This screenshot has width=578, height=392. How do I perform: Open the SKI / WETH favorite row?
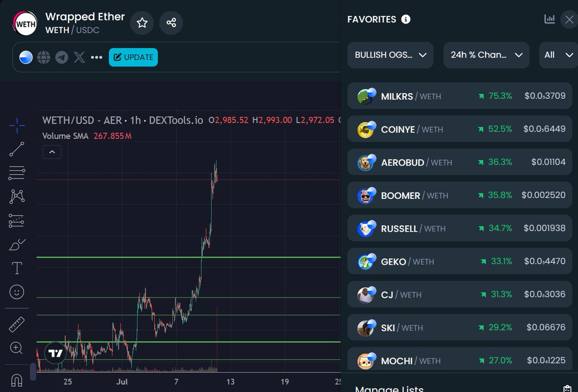coord(459,327)
